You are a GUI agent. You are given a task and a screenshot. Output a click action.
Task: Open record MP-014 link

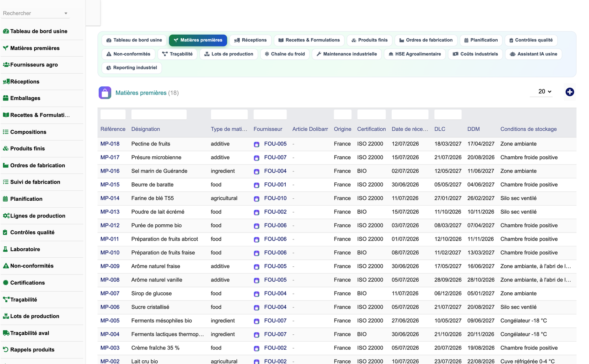(110, 198)
